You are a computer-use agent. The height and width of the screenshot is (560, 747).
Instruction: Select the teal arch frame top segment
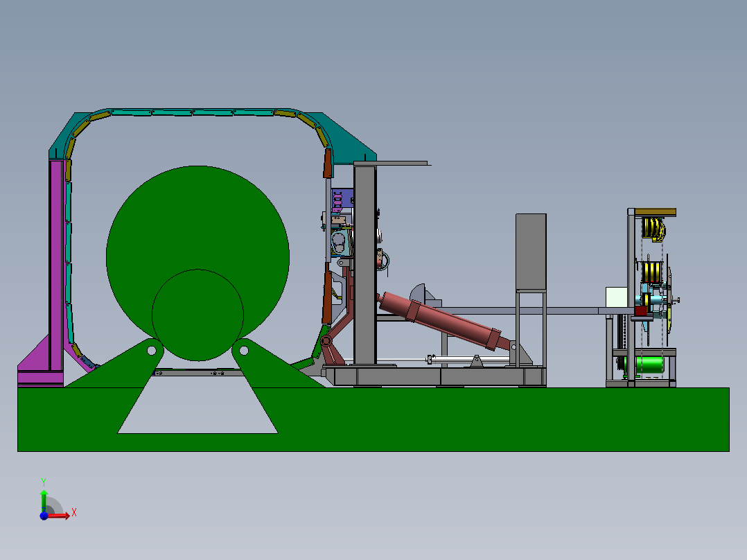[193, 112]
